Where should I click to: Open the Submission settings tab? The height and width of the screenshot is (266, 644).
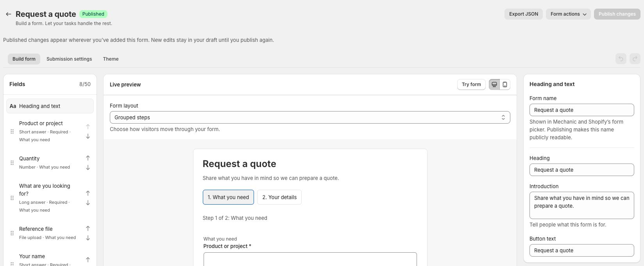(x=69, y=59)
